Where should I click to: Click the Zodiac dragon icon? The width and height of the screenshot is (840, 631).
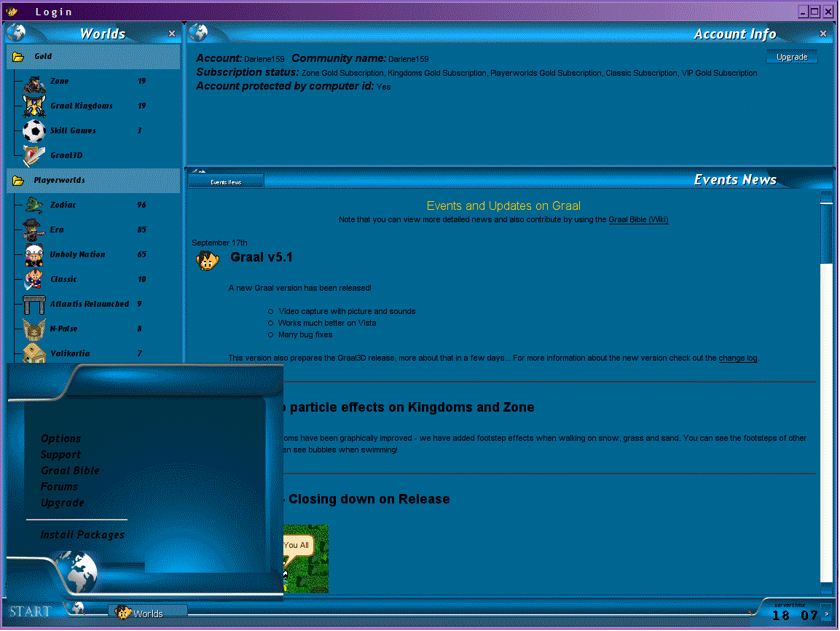[x=34, y=205]
